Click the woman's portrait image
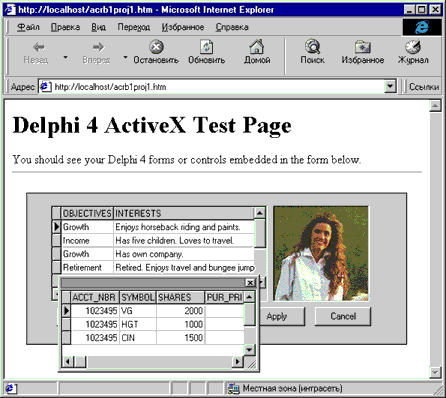 tap(321, 253)
